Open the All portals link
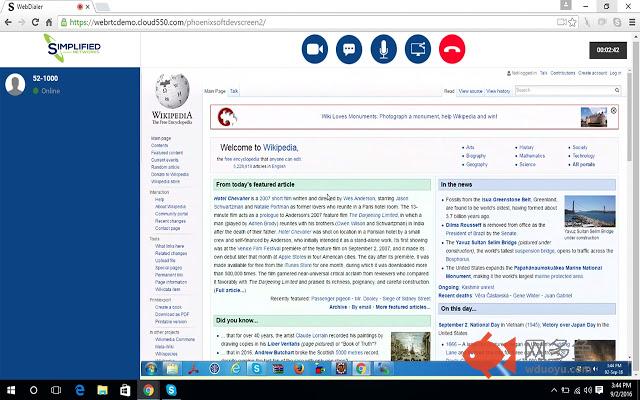The height and width of the screenshot is (400, 640). 584,164
